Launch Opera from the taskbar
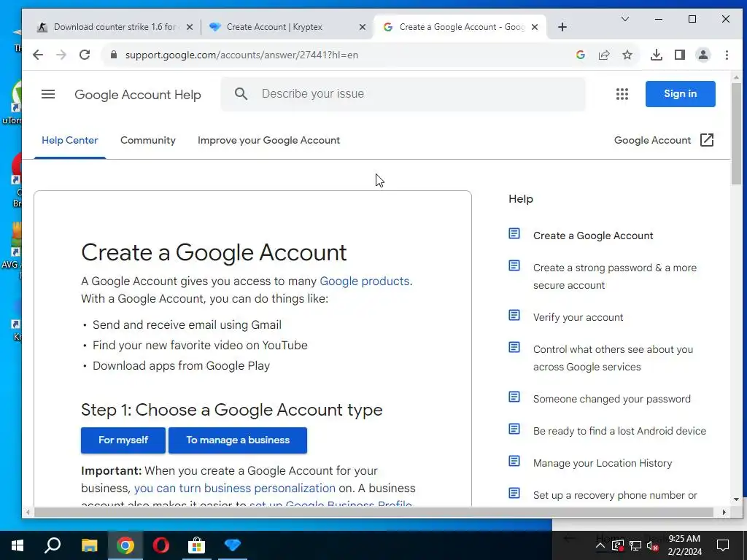 [160, 545]
